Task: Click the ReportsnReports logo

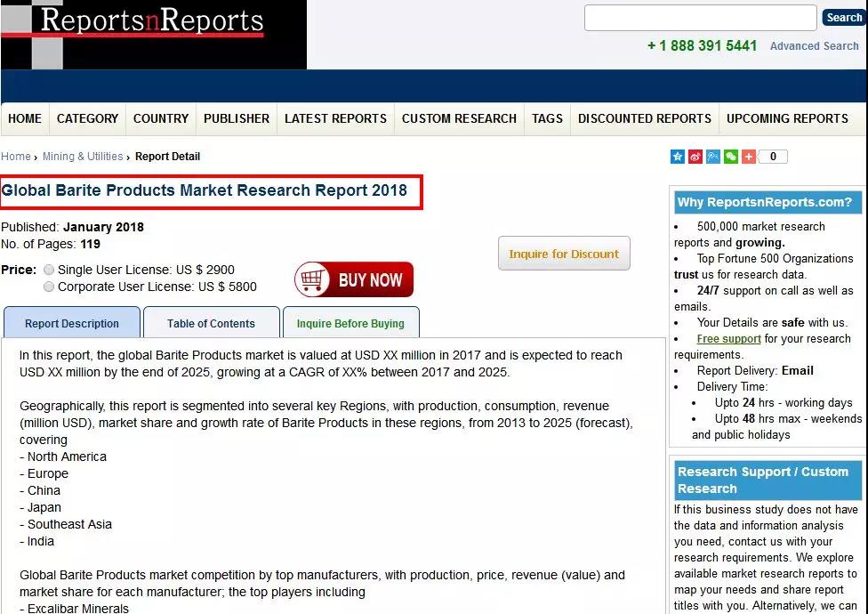Action: click(x=153, y=35)
